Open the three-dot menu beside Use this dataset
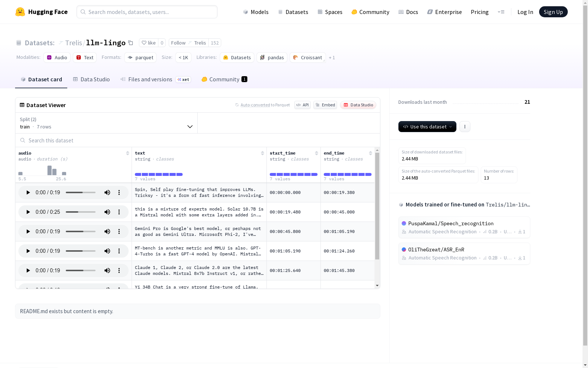Image resolution: width=588 pixels, height=368 pixels. coord(465,127)
